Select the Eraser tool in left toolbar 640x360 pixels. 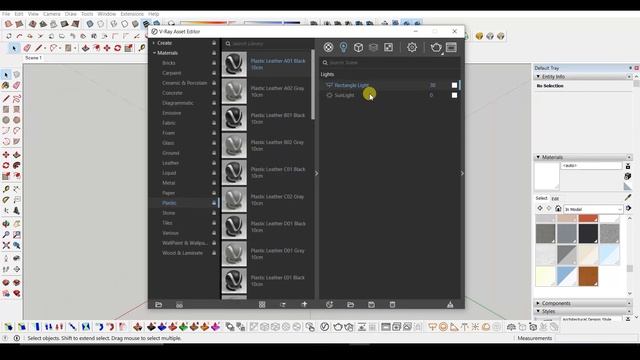tap(16, 85)
